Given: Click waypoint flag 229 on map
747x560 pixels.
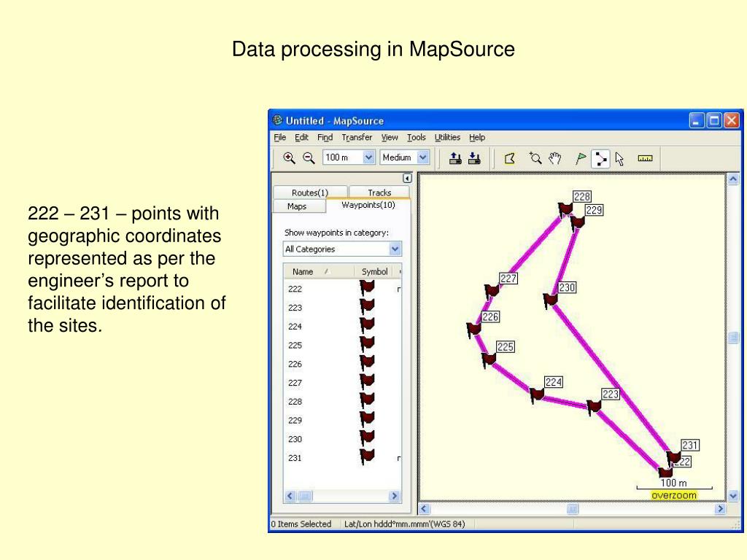Looking at the screenshot, I should click(578, 222).
